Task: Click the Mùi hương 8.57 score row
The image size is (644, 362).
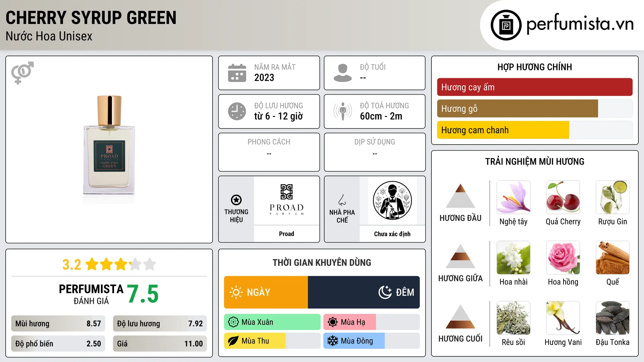Action: (58, 324)
